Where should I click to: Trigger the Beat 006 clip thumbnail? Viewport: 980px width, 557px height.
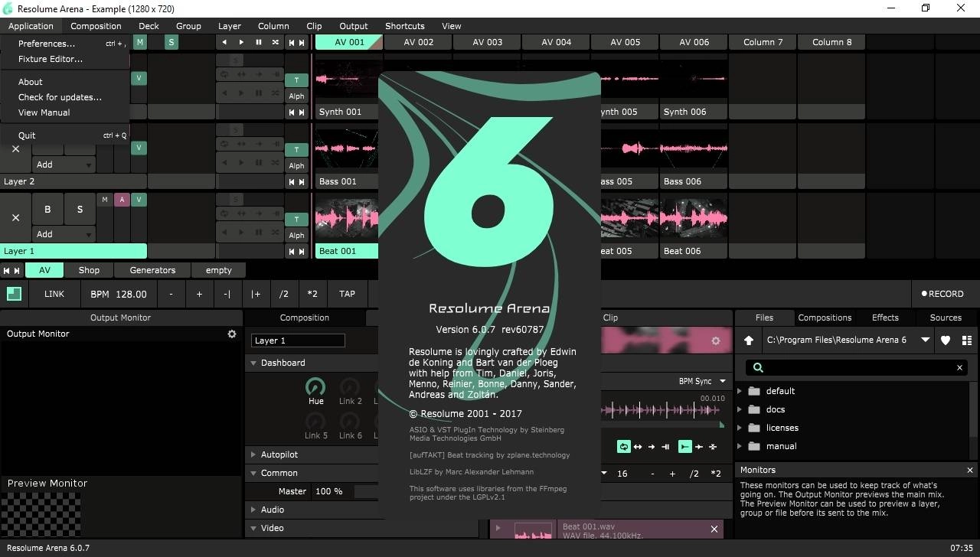pyautogui.click(x=694, y=218)
